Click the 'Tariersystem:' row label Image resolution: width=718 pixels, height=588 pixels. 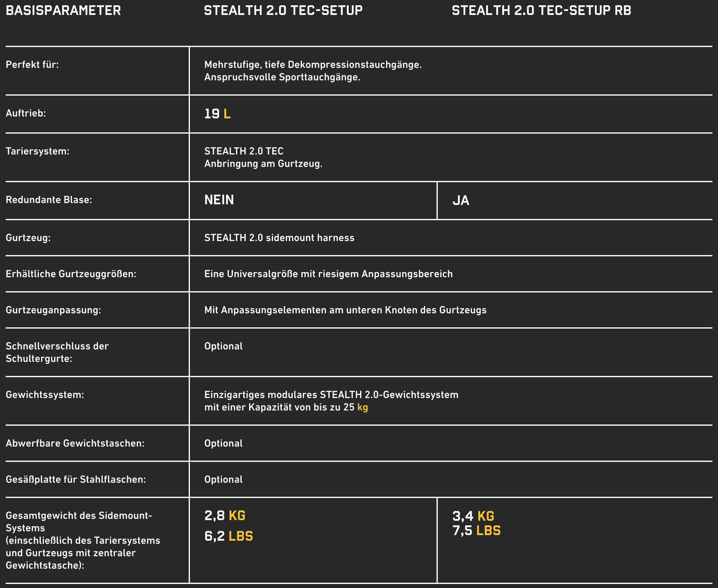click(x=38, y=151)
